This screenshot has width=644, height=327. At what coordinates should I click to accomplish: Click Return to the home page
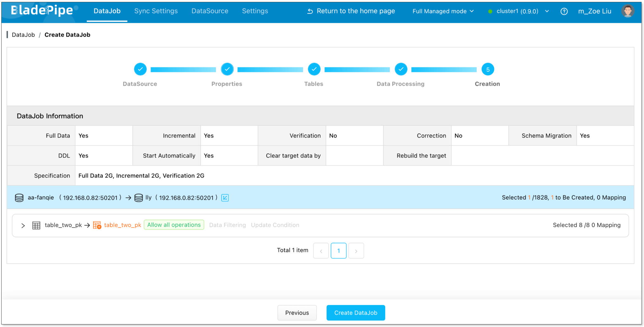(351, 11)
